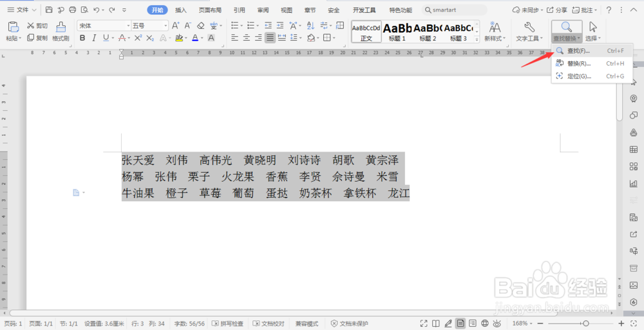The height and width of the screenshot is (330, 644).
Task: Click 批注 comment button
Action: point(586,10)
